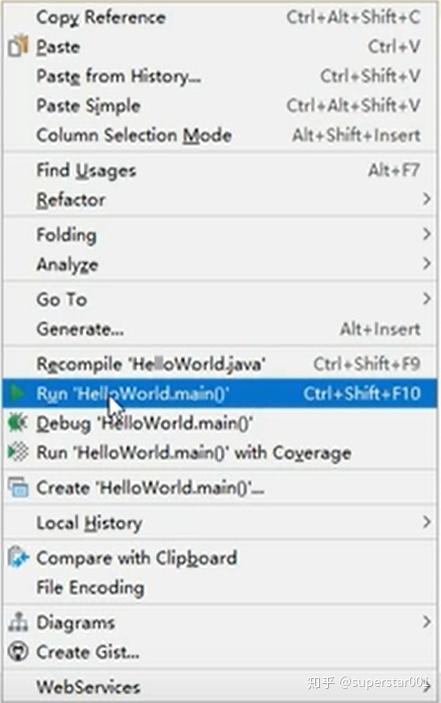
Task: Click the Debug bug icon
Action: pos(18,423)
